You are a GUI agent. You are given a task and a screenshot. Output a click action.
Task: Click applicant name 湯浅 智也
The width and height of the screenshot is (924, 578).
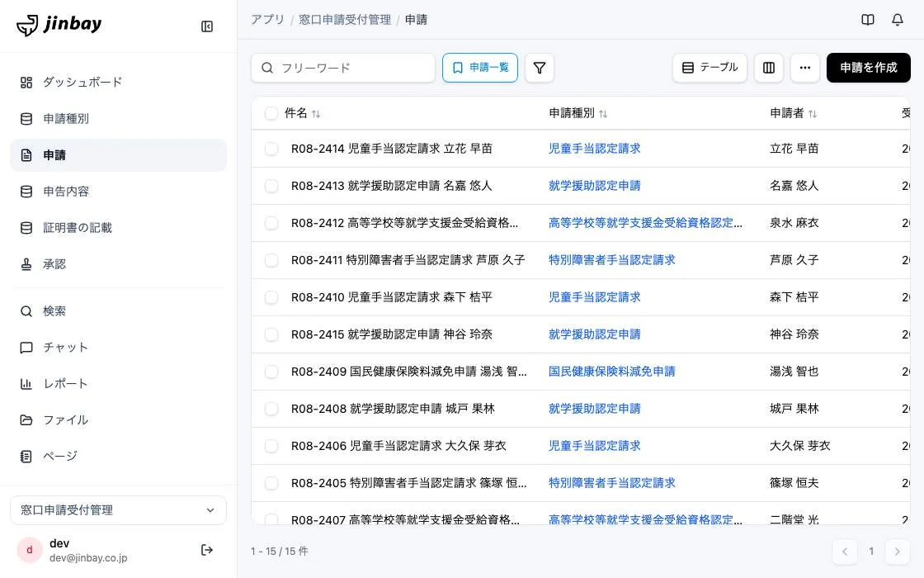794,372
